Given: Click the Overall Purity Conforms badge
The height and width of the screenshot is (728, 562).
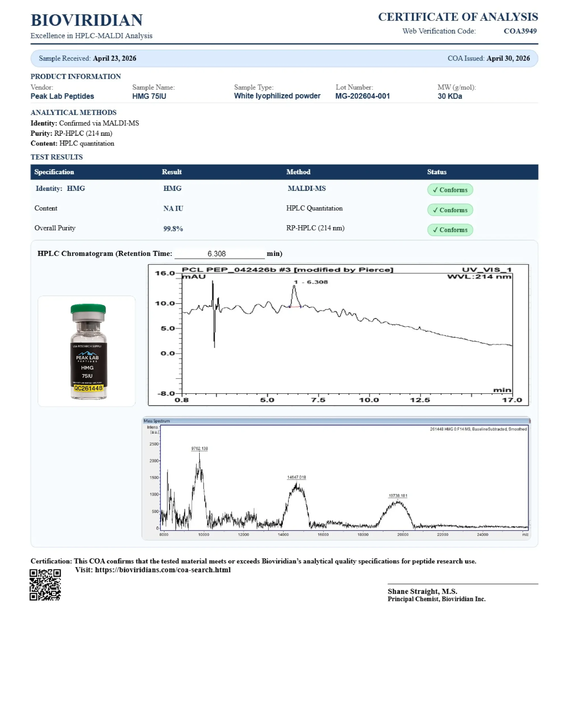Looking at the screenshot, I should pyautogui.click(x=450, y=230).
